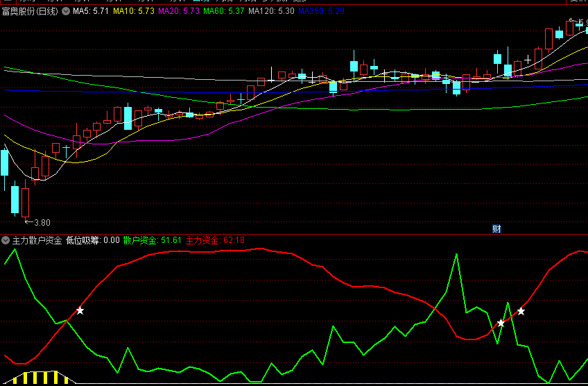Expand the 主力散户资金 indicator dropdown arrow
The image size is (588, 386).
pyautogui.click(x=6, y=240)
